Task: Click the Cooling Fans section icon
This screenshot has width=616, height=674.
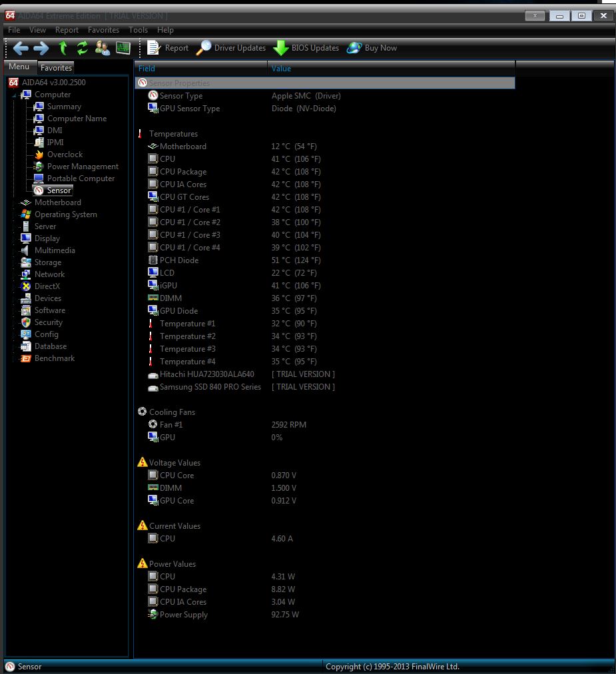Action: 143,412
